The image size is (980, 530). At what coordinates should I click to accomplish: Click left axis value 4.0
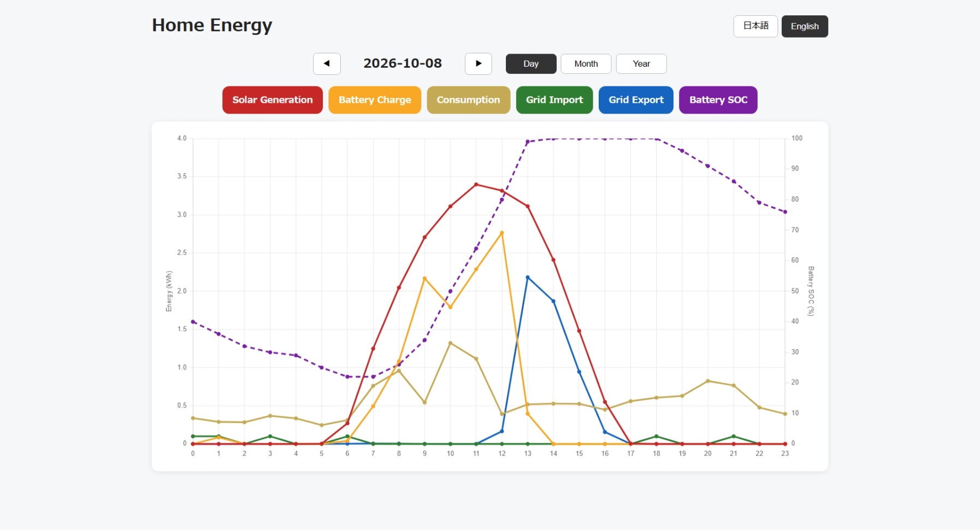pyautogui.click(x=182, y=138)
